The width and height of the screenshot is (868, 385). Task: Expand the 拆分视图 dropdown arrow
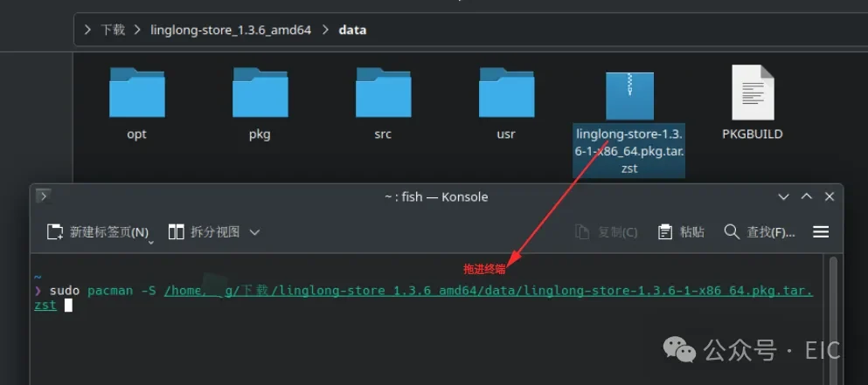pyautogui.click(x=254, y=232)
